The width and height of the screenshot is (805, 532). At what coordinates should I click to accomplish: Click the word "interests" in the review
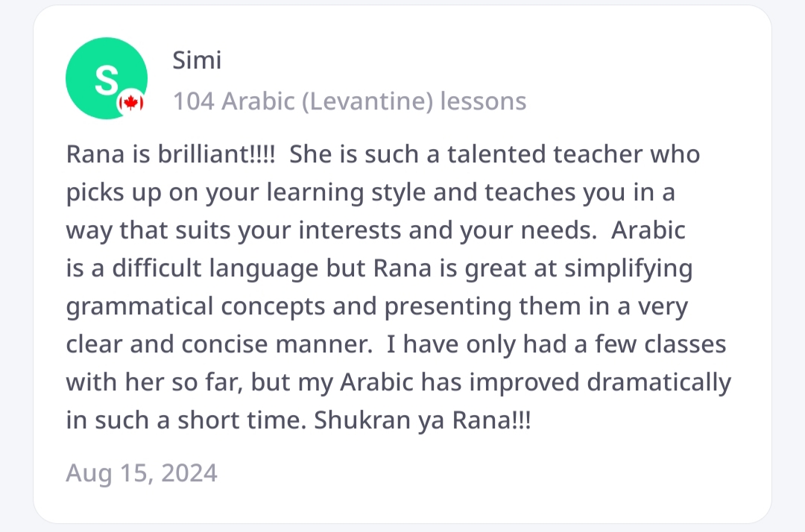click(352, 230)
